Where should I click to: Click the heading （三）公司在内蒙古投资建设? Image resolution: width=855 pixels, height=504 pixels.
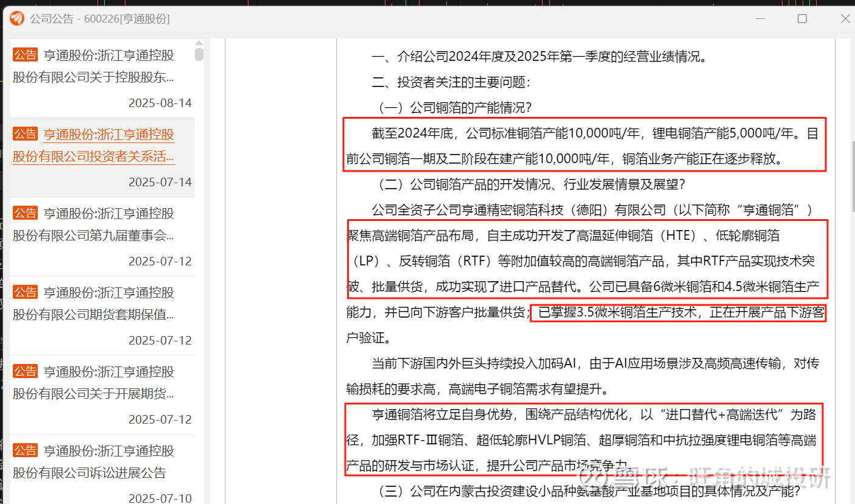[x=586, y=491]
